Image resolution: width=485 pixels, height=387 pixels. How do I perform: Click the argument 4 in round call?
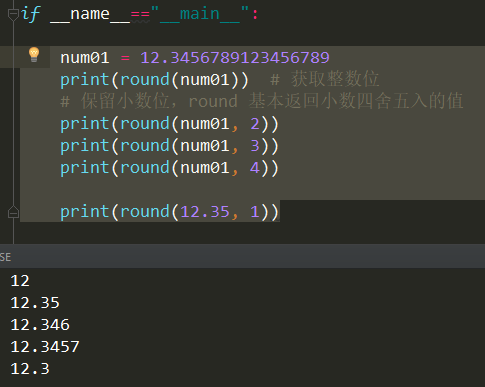click(x=255, y=168)
